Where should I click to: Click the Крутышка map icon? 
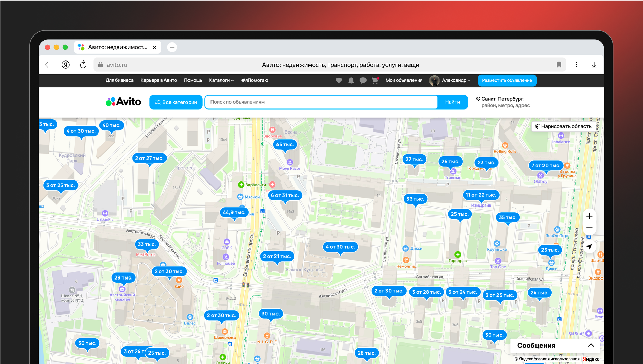pyautogui.click(x=497, y=243)
